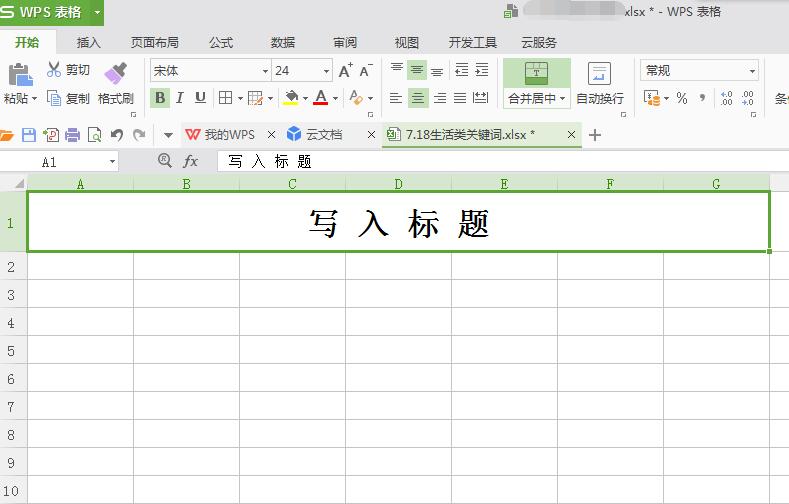Expand the Paste options dropdown arrow
The height and width of the screenshot is (504, 789).
point(34,98)
